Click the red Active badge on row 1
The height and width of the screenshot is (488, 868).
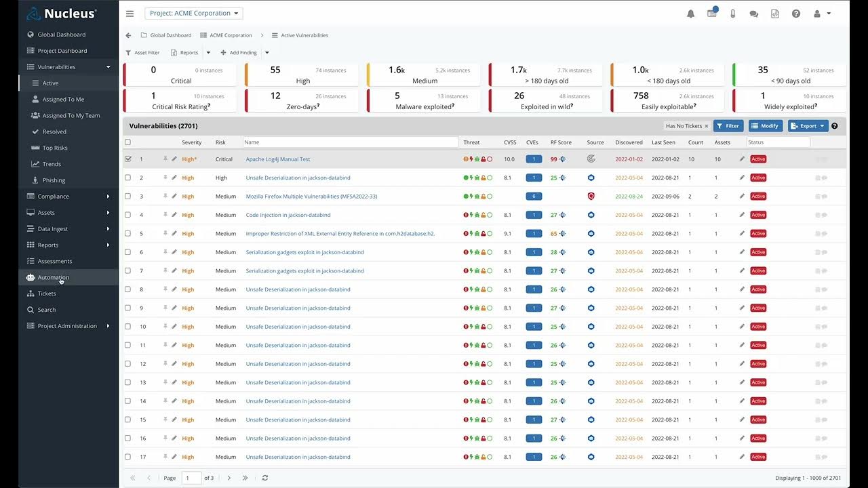758,159
